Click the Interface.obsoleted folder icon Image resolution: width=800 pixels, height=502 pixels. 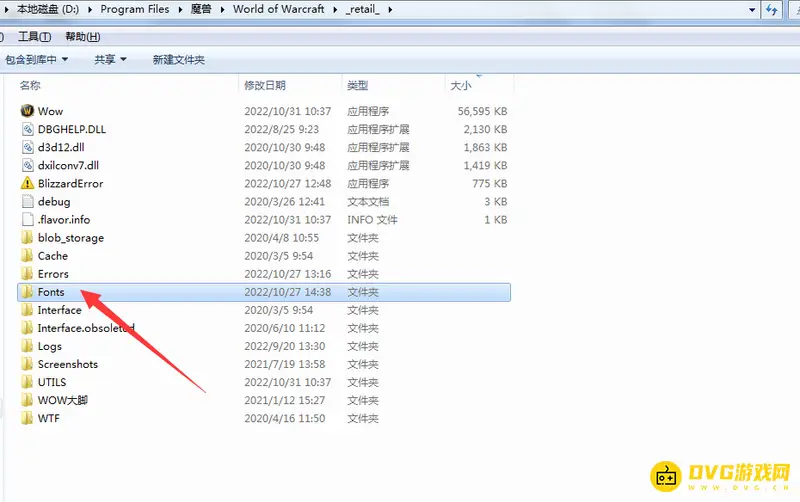tap(27, 328)
